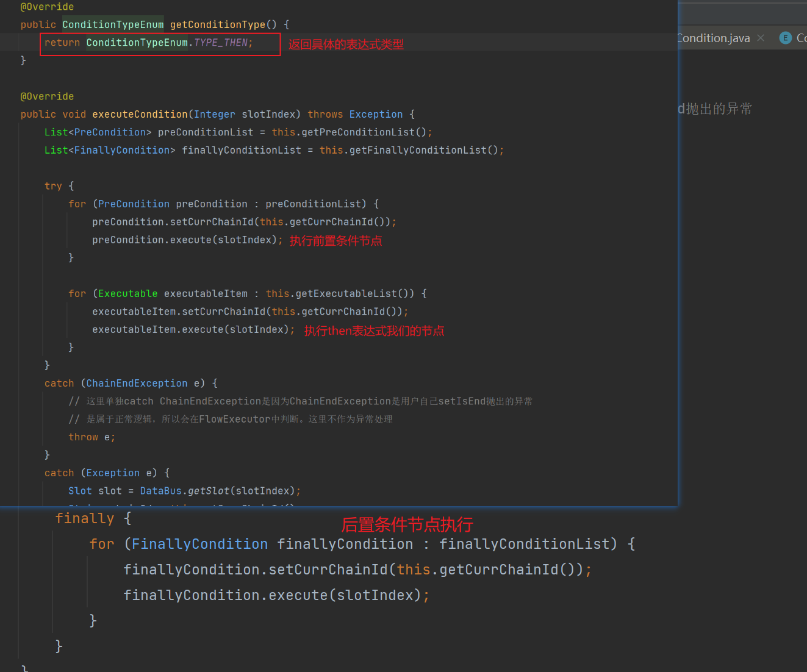Image resolution: width=807 pixels, height=672 pixels.
Task: Click the green Executable type name
Action: pyautogui.click(x=128, y=293)
